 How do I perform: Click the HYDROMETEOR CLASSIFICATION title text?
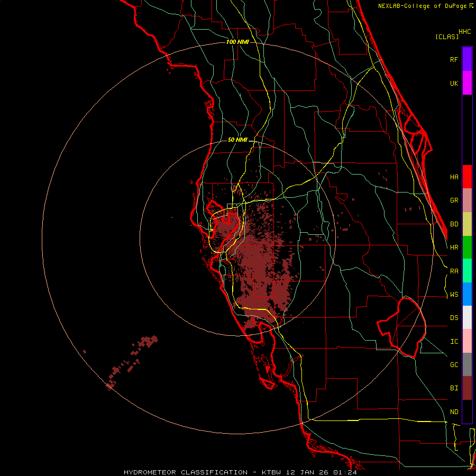(x=186, y=472)
